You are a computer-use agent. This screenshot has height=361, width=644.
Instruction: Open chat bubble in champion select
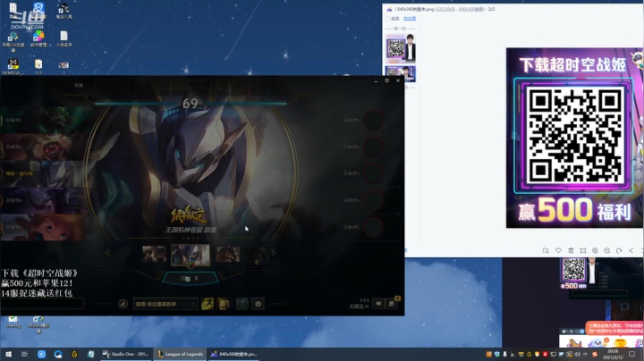[378, 304]
